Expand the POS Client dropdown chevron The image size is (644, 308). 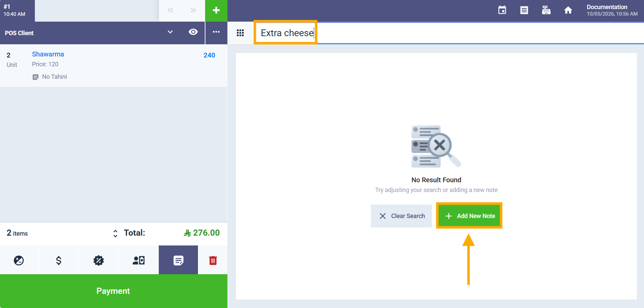pyautogui.click(x=170, y=32)
